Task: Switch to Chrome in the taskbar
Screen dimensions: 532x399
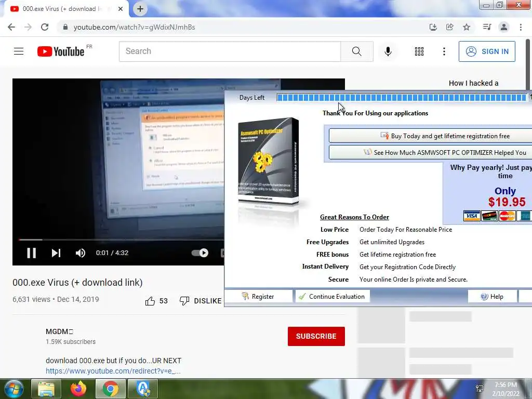Action: [x=110, y=389]
